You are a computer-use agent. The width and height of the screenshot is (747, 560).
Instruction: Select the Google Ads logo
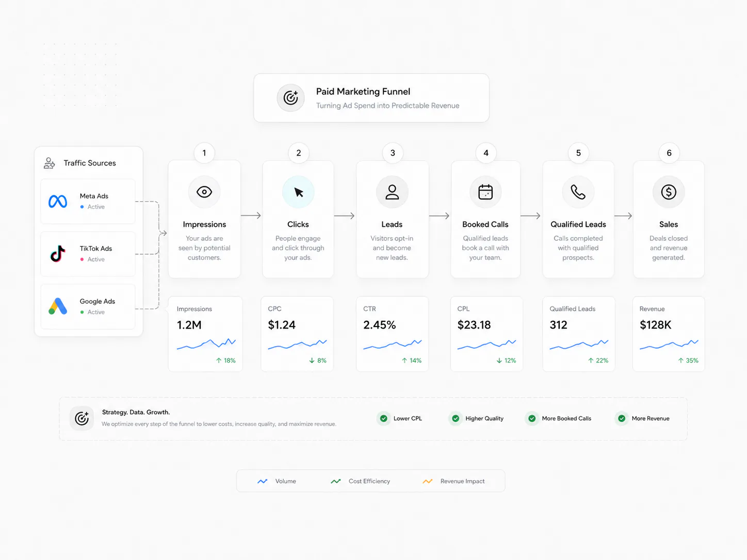tap(58, 306)
